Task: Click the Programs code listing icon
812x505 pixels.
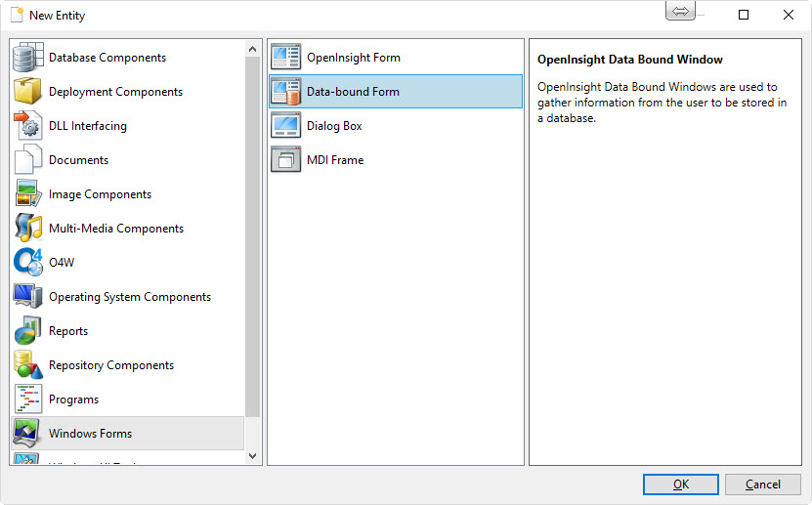Action: pos(28,399)
